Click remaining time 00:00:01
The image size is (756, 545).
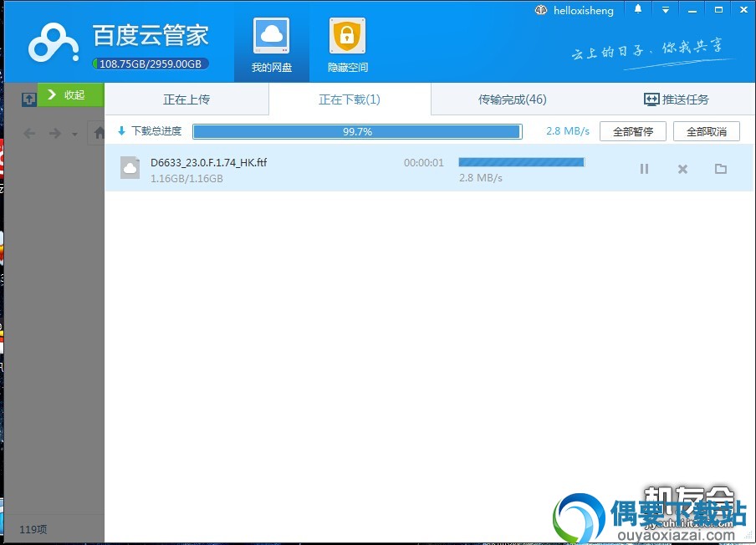tap(424, 163)
